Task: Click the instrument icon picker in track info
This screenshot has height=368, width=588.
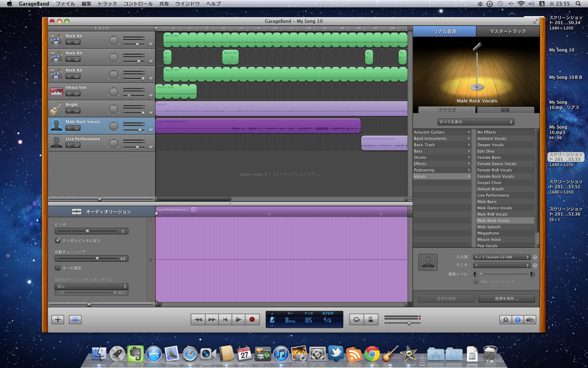Action: click(428, 262)
